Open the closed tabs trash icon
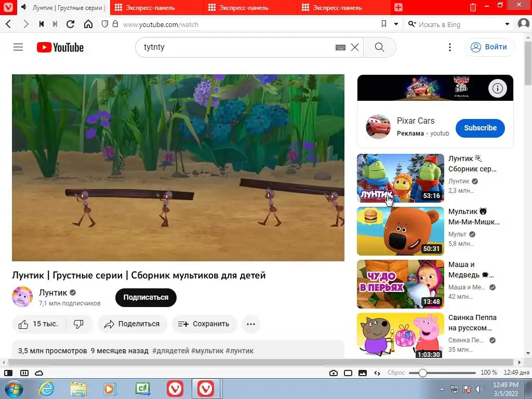This screenshot has width=532, height=399. (x=473, y=7)
